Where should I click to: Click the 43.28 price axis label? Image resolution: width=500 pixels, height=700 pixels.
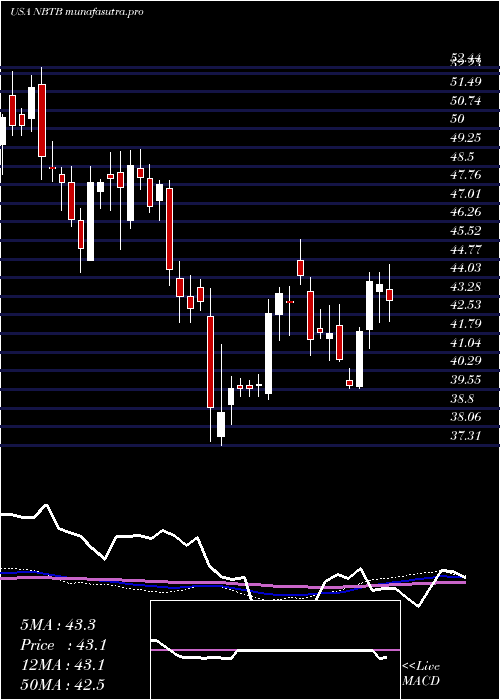(466, 286)
